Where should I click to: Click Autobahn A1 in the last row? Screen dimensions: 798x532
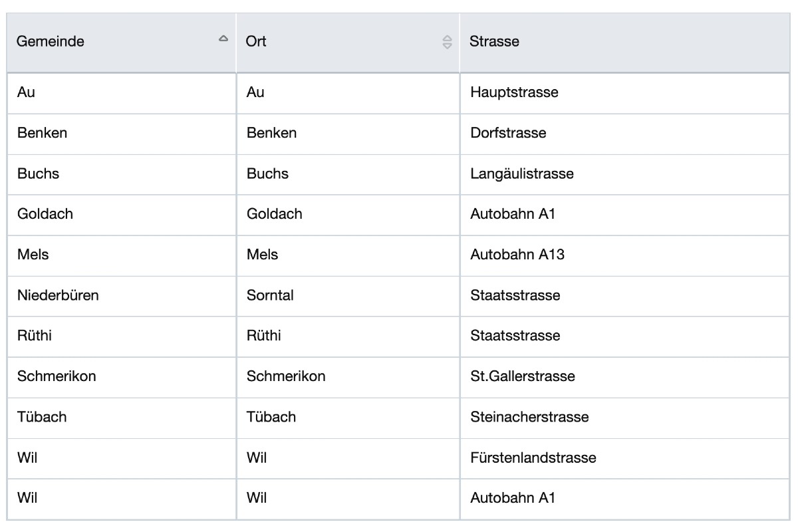(x=512, y=498)
